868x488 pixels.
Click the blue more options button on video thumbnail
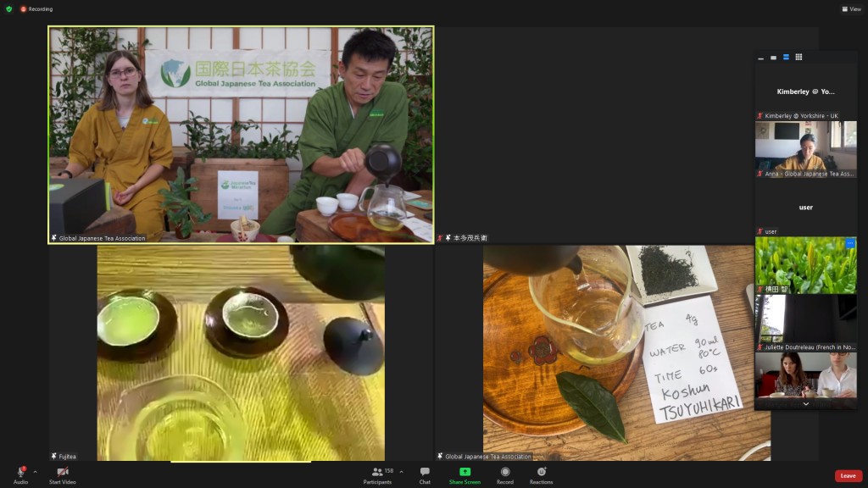pyautogui.click(x=850, y=243)
